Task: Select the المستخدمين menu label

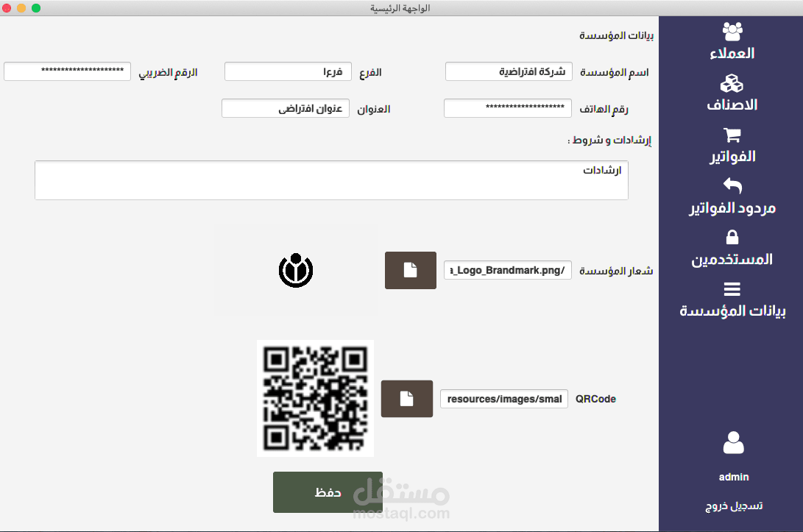Action: [732, 260]
